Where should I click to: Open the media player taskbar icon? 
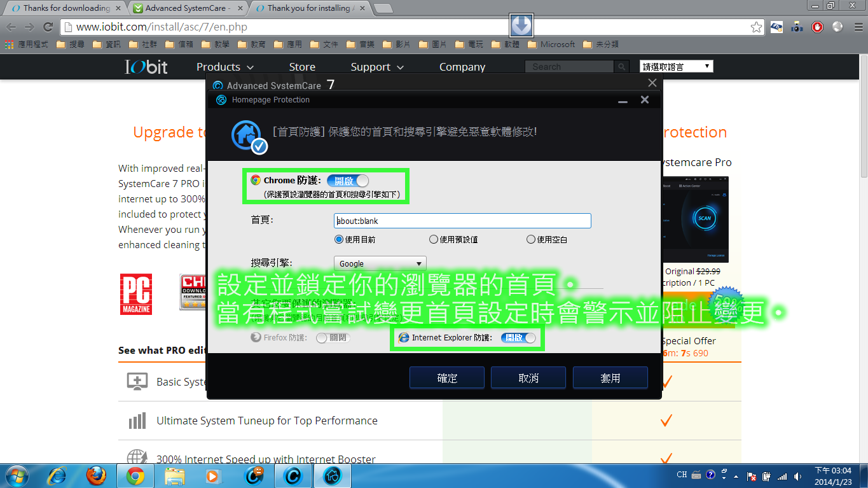(214, 475)
